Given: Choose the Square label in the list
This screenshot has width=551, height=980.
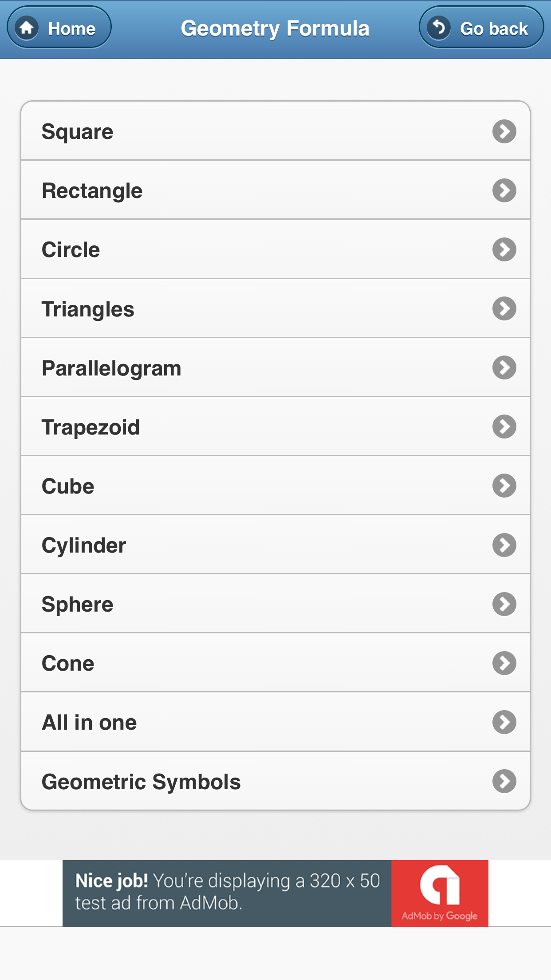Looking at the screenshot, I should point(77,132).
